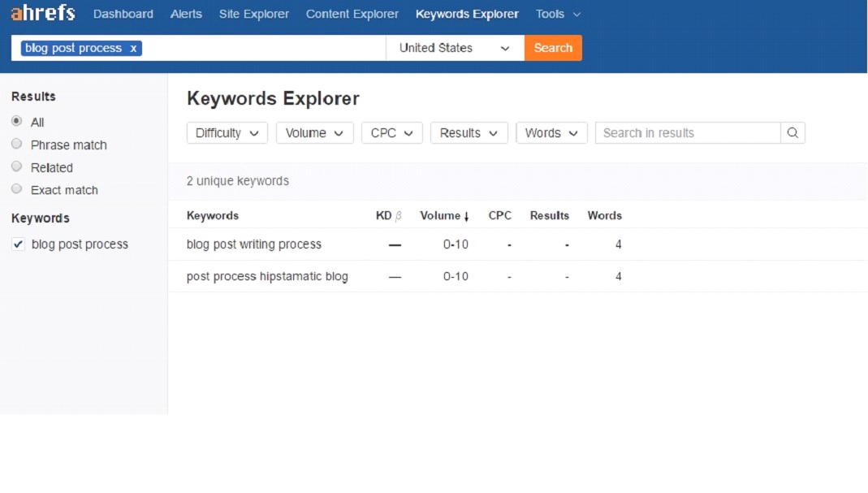Go to Site Explorer
Screen dimensions: 868x493
(253, 14)
